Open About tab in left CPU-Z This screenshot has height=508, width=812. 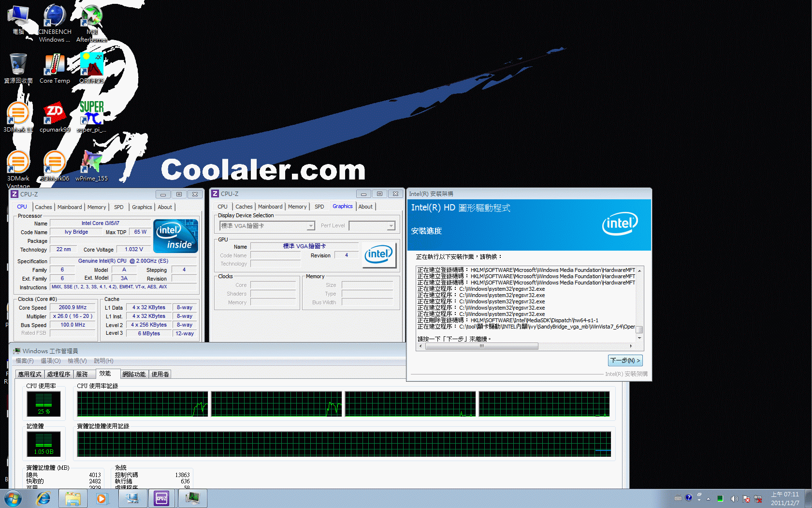click(165, 207)
